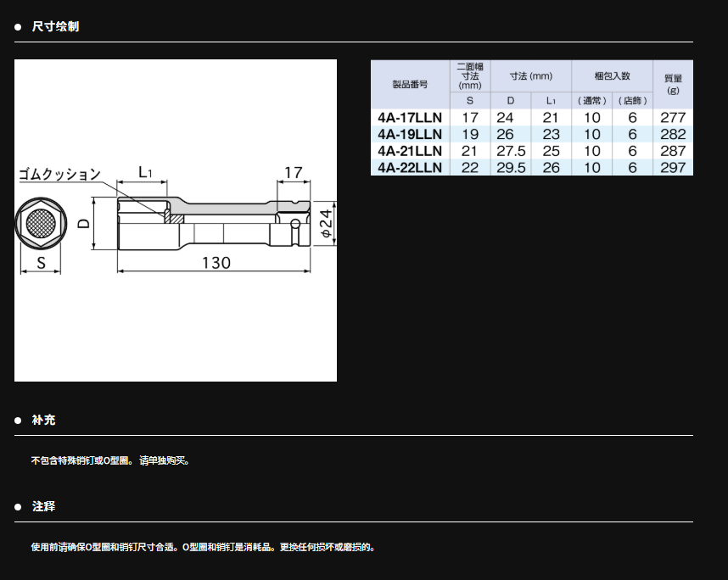Select the 注释 section heading

tap(43, 507)
